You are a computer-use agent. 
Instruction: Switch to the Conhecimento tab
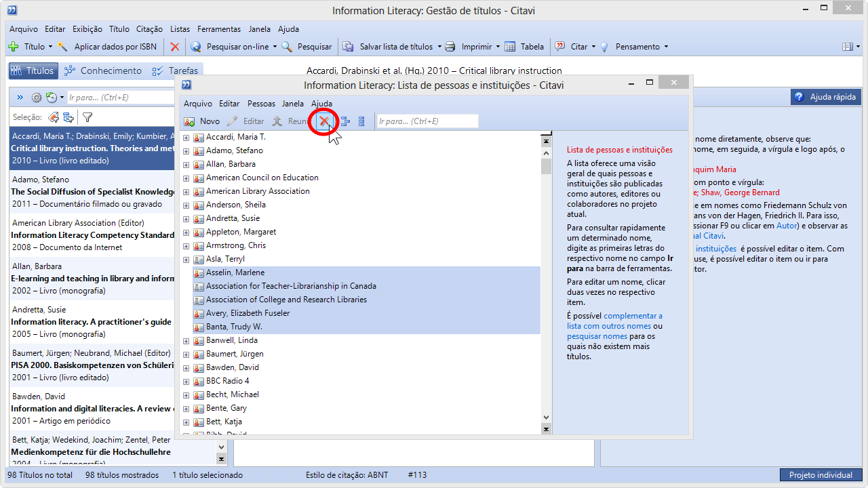pos(103,70)
